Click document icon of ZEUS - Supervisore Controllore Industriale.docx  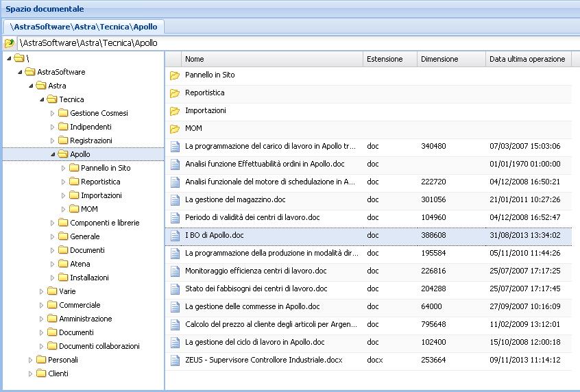[175, 360]
